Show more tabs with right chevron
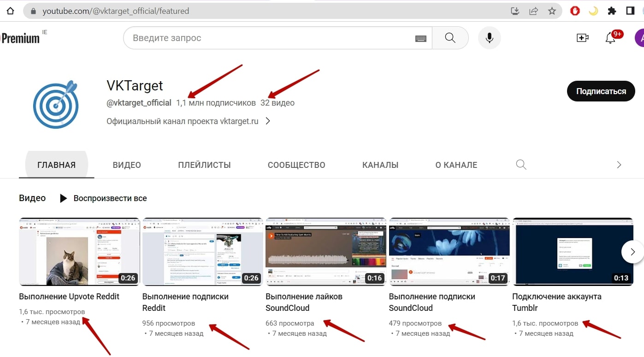Screen dimensions: 644x357 [x=619, y=165]
